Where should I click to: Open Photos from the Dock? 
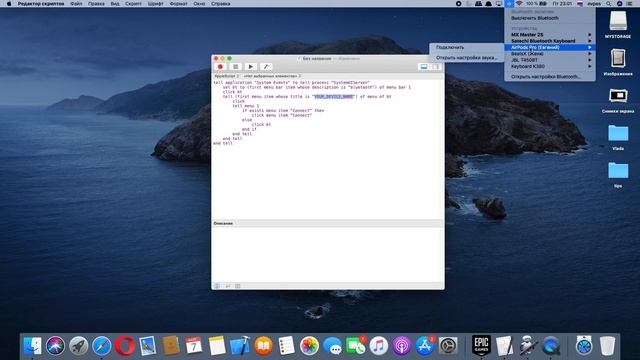[309, 346]
